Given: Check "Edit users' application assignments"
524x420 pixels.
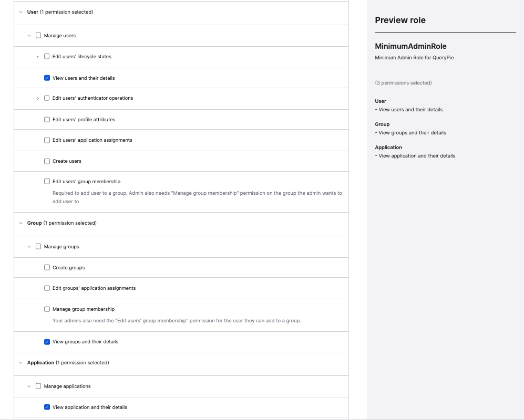Looking at the screenshot, I should [x=47, y=140].
